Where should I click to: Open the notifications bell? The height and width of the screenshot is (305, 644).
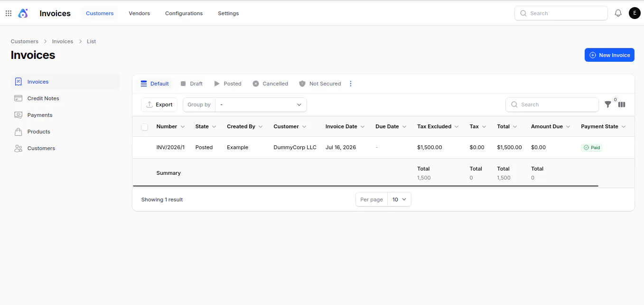[618, 13]
